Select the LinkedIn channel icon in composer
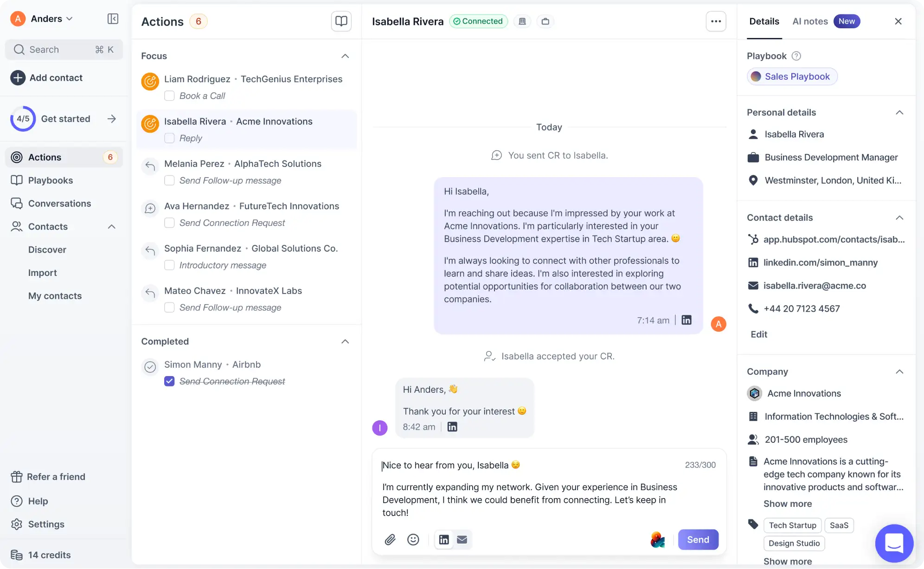This screenshot has width=924, height=569. click(443, 539)
